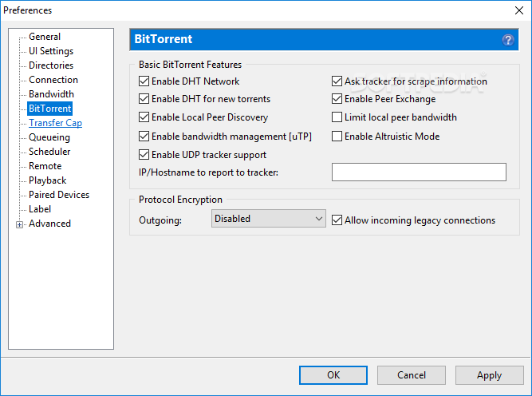The height and width of the screenshot is (396, 532).
Task: Open Scheduler settings page
Action: 49,152
